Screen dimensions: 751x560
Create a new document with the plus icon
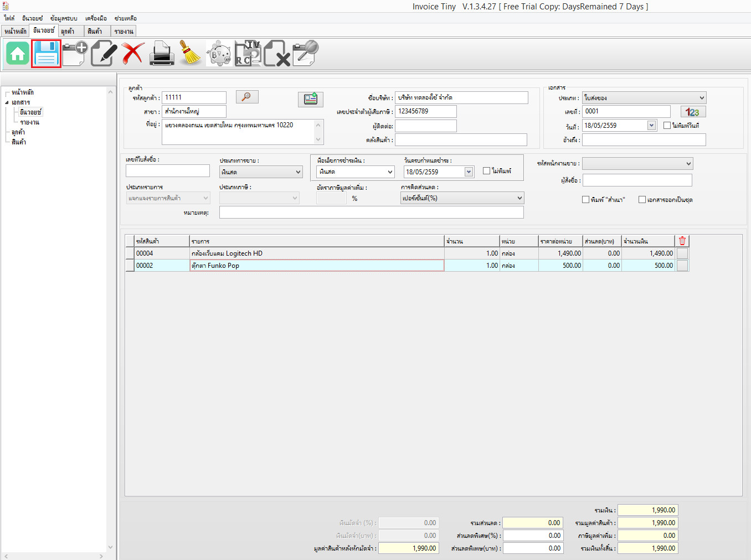click(x=75, y=54)
